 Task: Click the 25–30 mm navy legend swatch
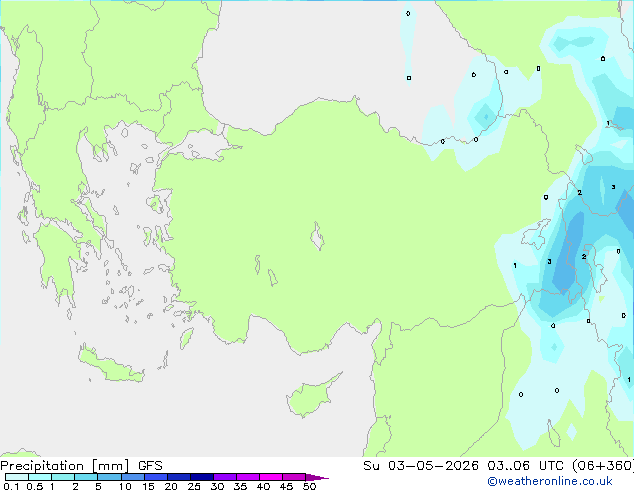[202, 477]
